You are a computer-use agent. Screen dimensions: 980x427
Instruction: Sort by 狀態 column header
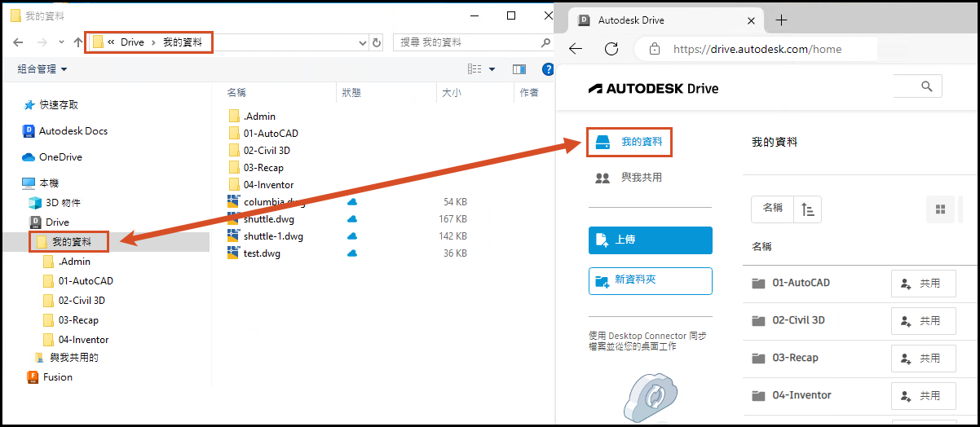[x=351, y=93]
